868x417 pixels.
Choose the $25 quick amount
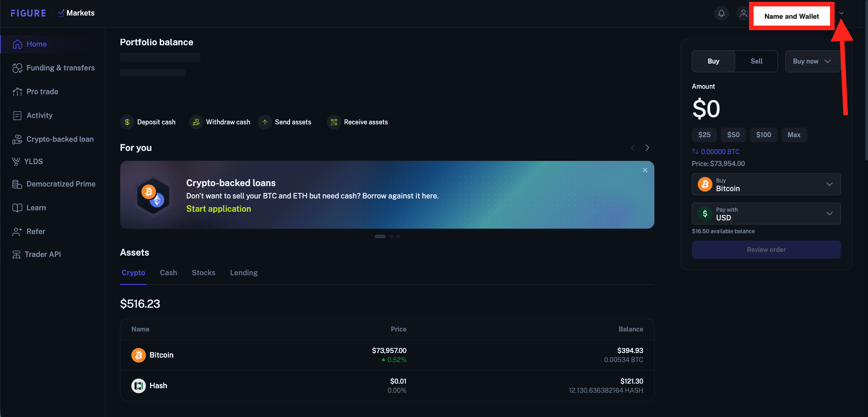click(x=705, y=135)
